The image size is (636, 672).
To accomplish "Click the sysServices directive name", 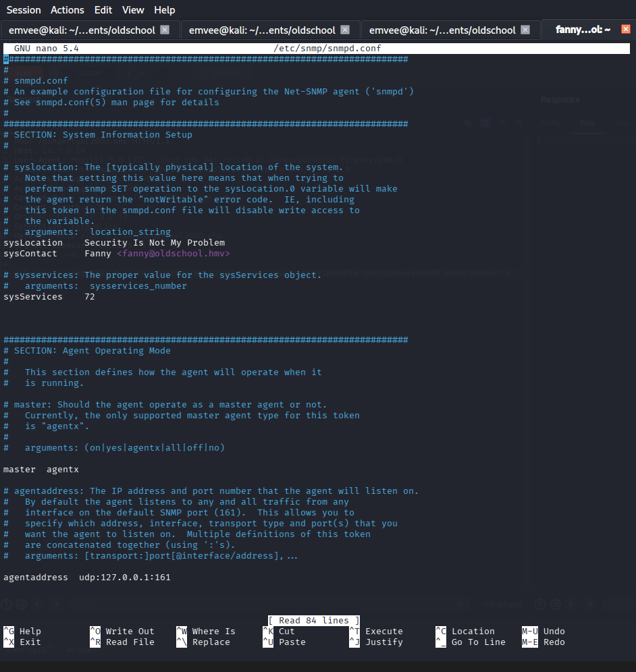I will pyautogui.click(x=33, y=297).
